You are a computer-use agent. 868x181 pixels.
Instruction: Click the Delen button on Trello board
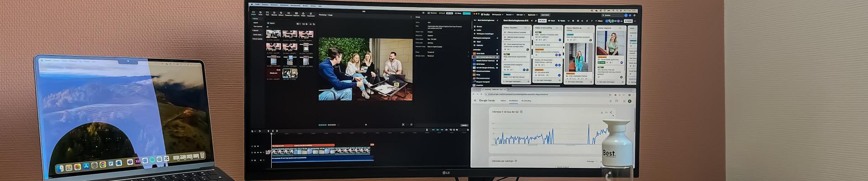pos(628,21)
